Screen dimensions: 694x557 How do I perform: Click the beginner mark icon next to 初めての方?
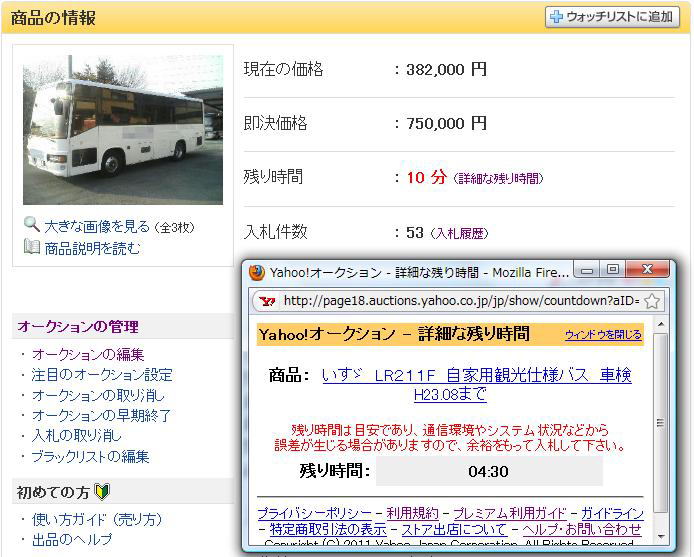pos(102,491)
